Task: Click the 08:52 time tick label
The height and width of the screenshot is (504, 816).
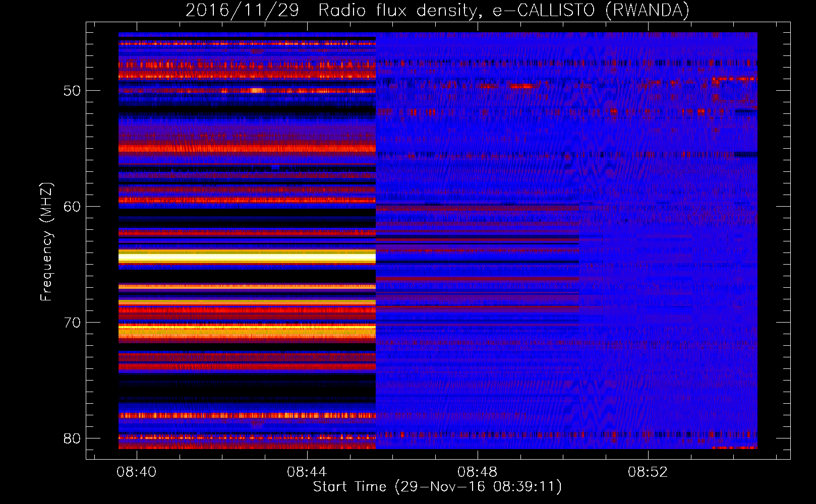Action: (648, 472)
